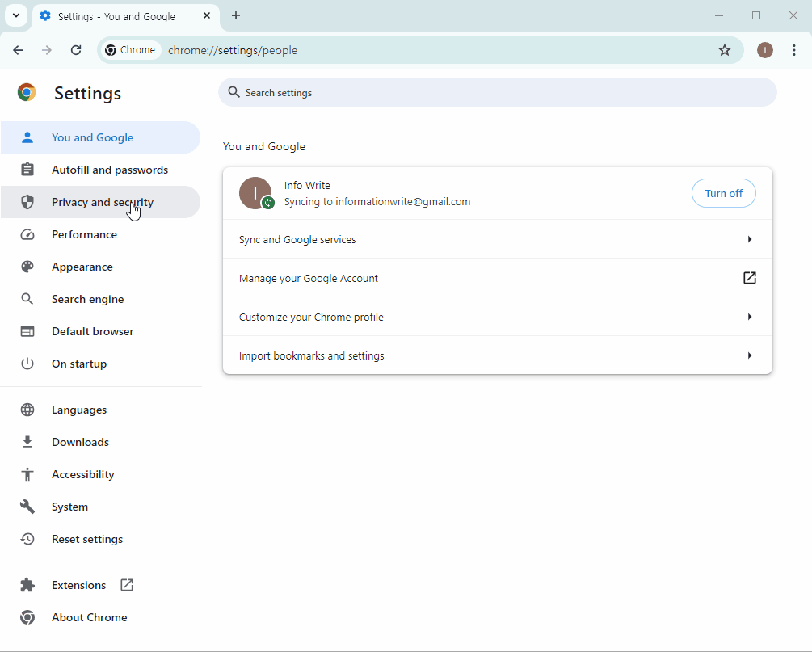812x652 pixels.
Task: Click the Chrome logo next to Settings title
Action: tap(27, 93)
